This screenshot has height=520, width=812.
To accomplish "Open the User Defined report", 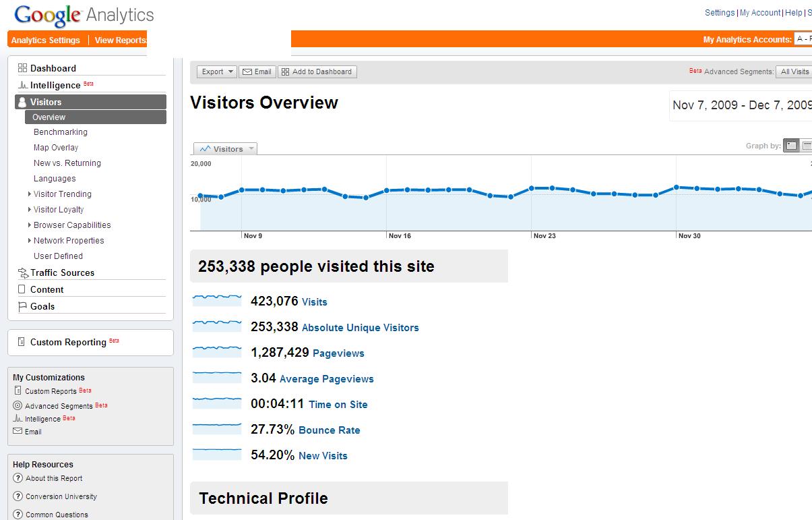I will [x=58, y=256].
